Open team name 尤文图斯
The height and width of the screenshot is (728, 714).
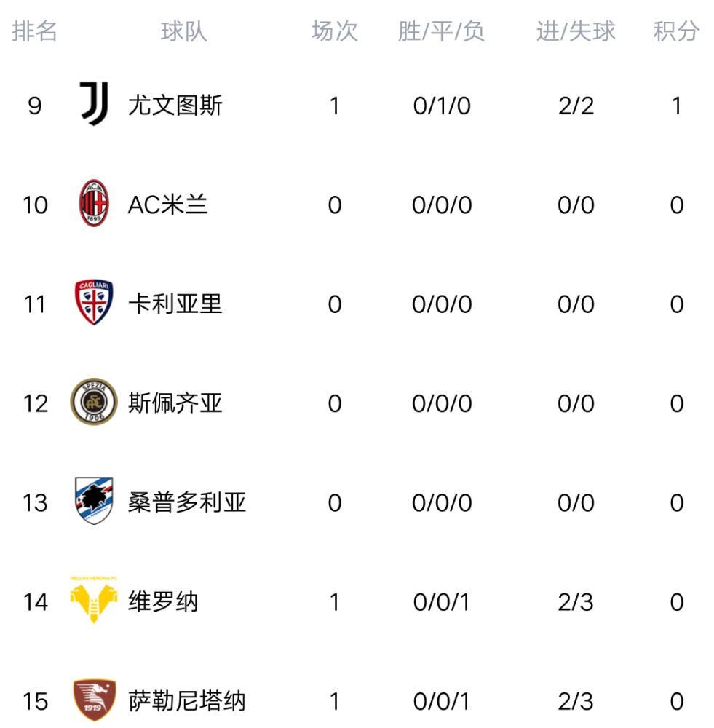pyautogui.click(x=175, y=106)
